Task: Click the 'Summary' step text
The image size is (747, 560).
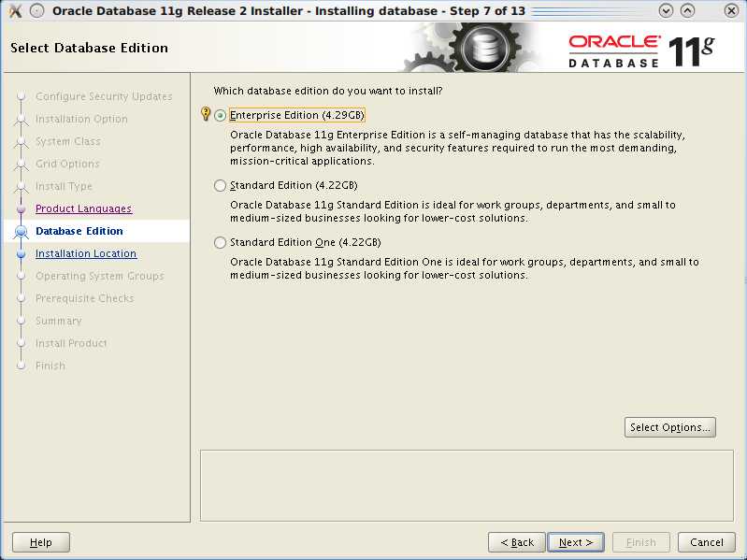Action: (59, 321)
